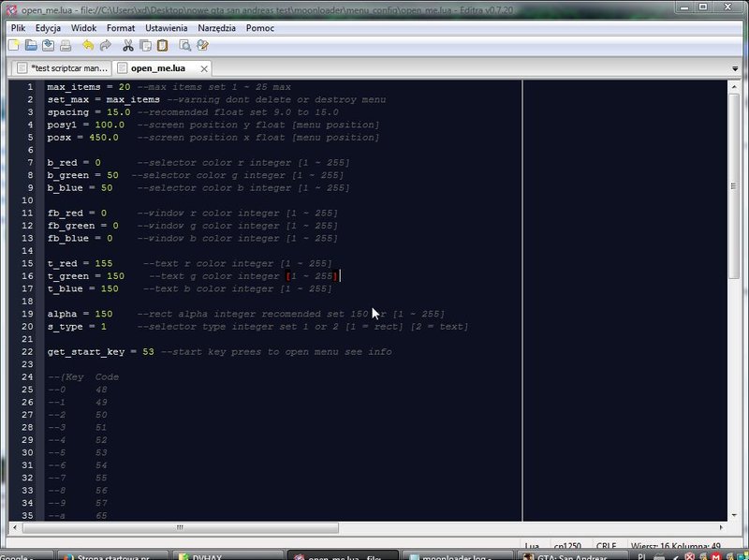Click the New file toolbar icon
The height and width of the screenshot is (560, 749).
coord(14,45)
